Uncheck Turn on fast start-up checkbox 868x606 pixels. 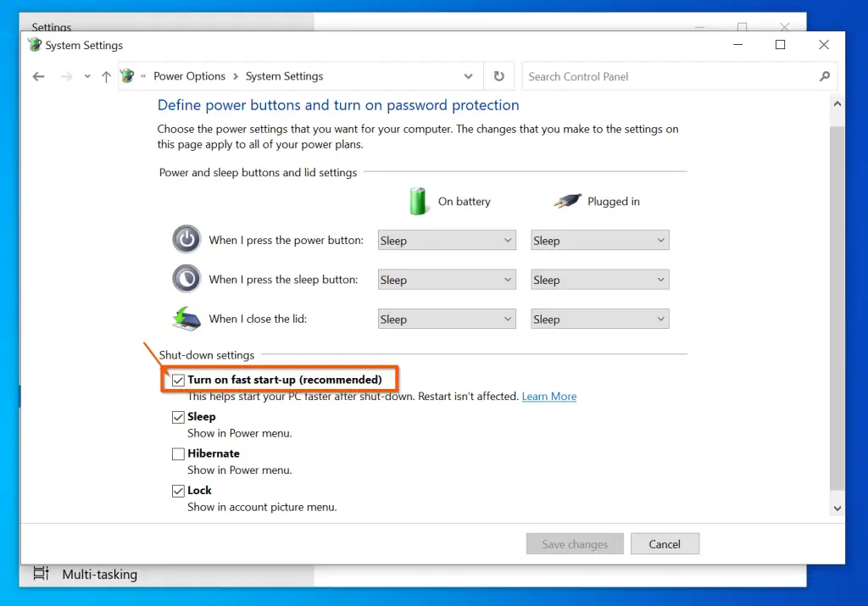178,381
